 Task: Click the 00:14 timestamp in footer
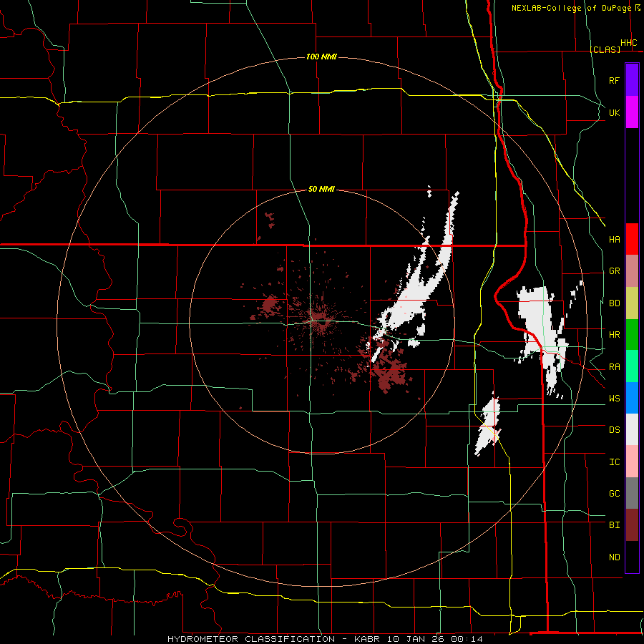(x=467, y=639)
